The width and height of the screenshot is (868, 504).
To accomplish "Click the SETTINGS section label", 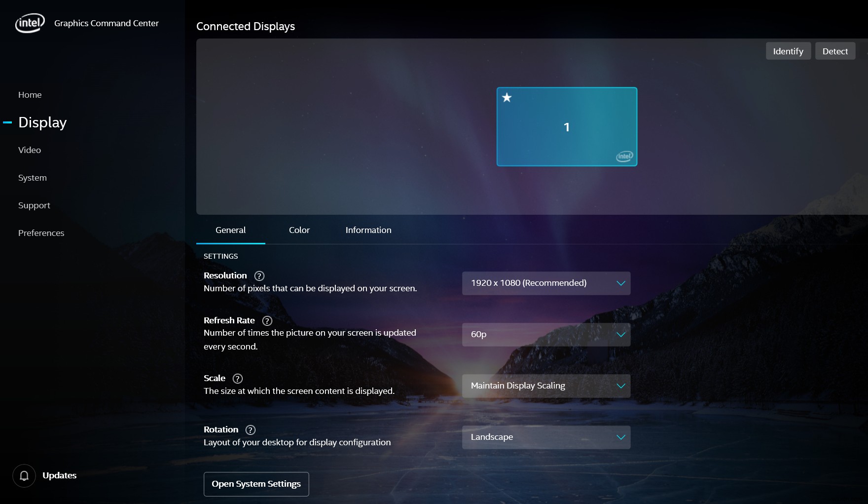I will tap(221, 256).
